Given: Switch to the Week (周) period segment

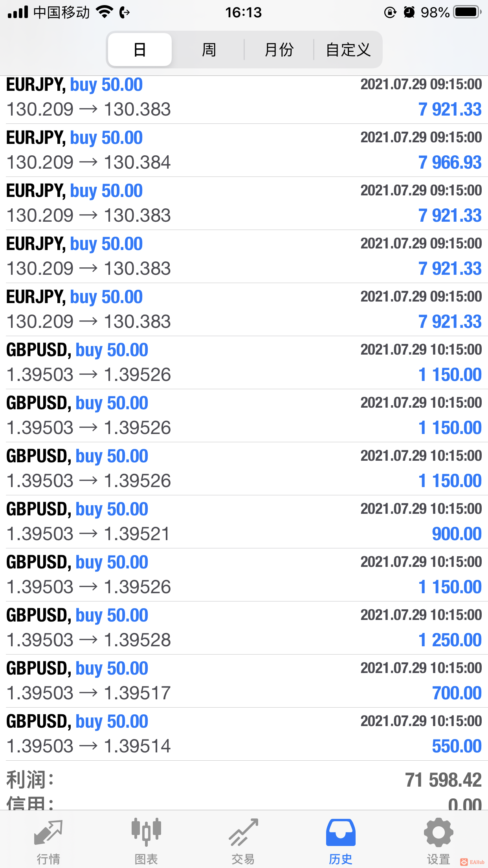Looking at the screenshot, I should click(x=209, y=50).
